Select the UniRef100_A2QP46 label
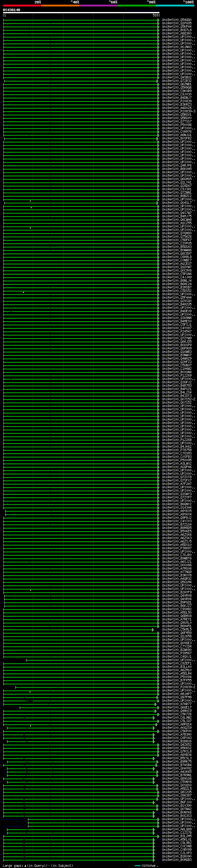The height and width of the screenshot is (868, 197). (x=177, y=467)
